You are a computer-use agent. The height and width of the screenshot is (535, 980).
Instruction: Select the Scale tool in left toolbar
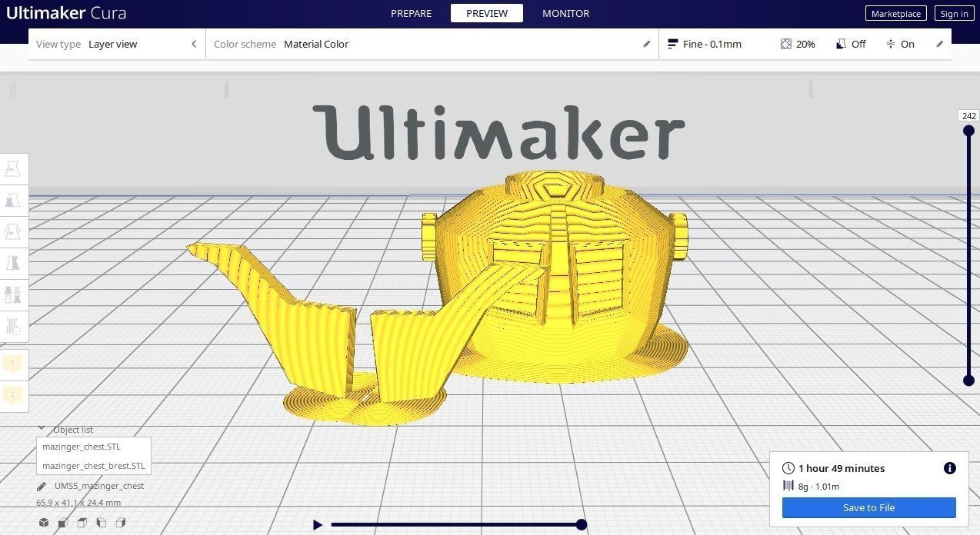click(x=13, y=200)
